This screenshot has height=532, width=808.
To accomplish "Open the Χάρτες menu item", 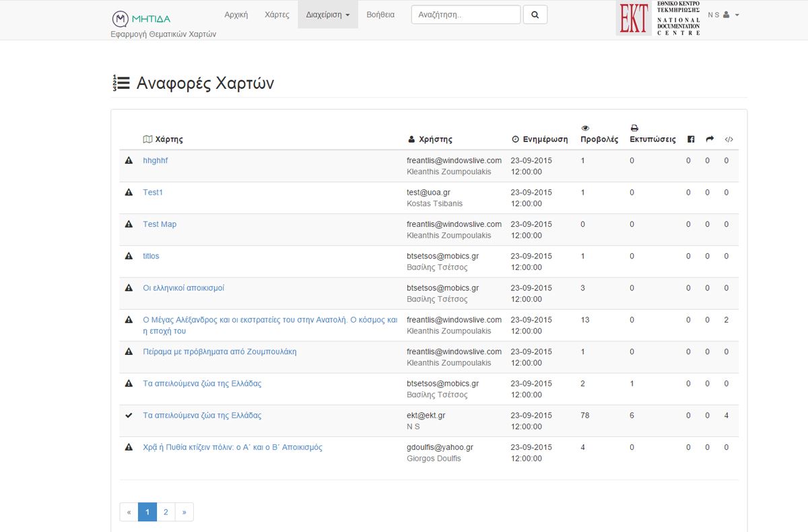I will click(x=277, y=15).
